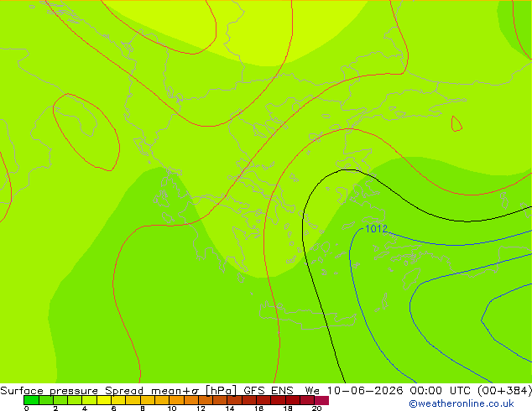532x411 pixels.
Task: Click the 'mean+σ' label in title
Action: [175, 391]
